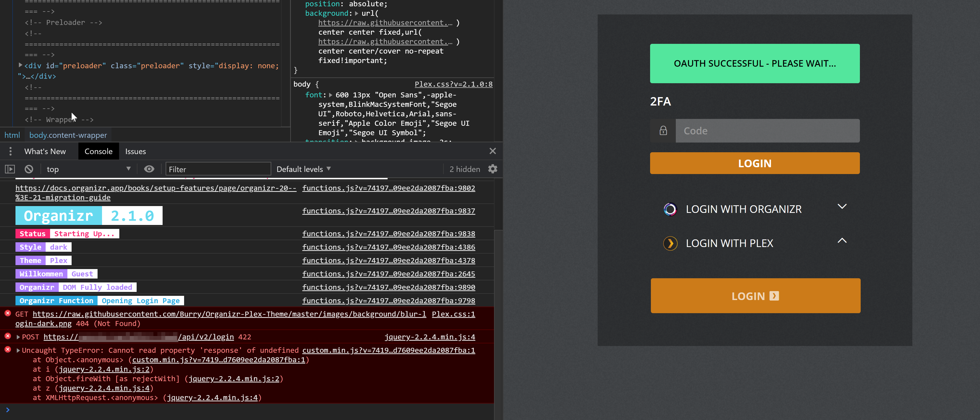The height and width of the screenshot is (420, 980).
Task: Open the drawer three-dot menu
Action: point(11,151)
